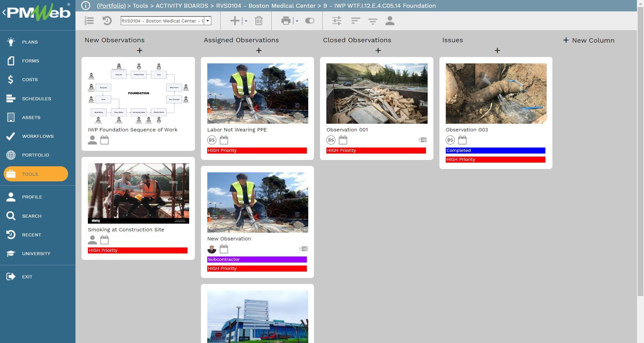Open the project selector dropdown for RVS0104

click(208, 21)
